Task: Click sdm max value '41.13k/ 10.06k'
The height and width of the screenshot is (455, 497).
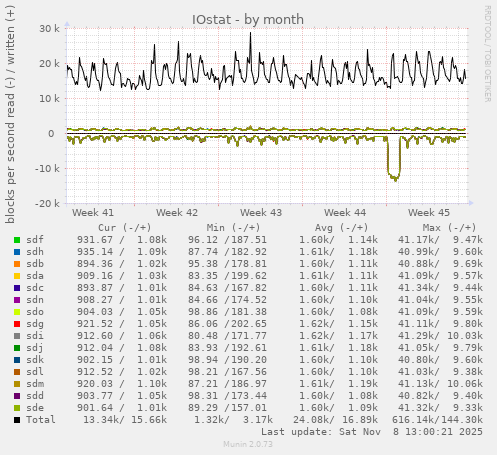Action: click(440, 384)
